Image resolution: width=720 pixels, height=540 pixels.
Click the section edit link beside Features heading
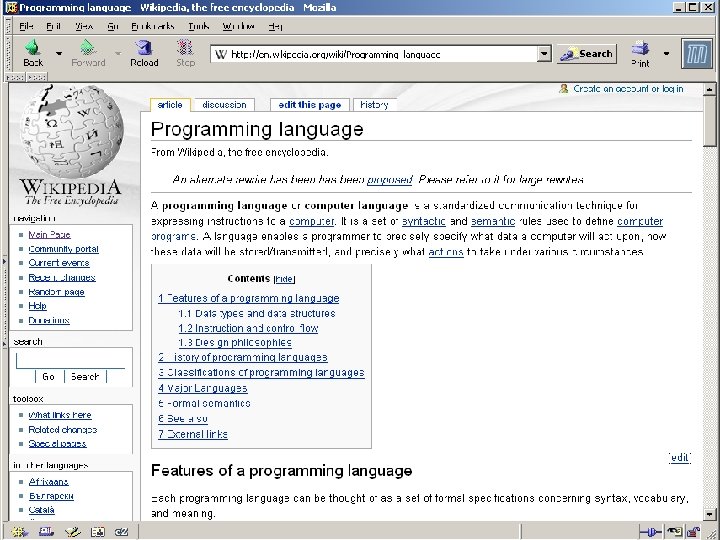680,457
